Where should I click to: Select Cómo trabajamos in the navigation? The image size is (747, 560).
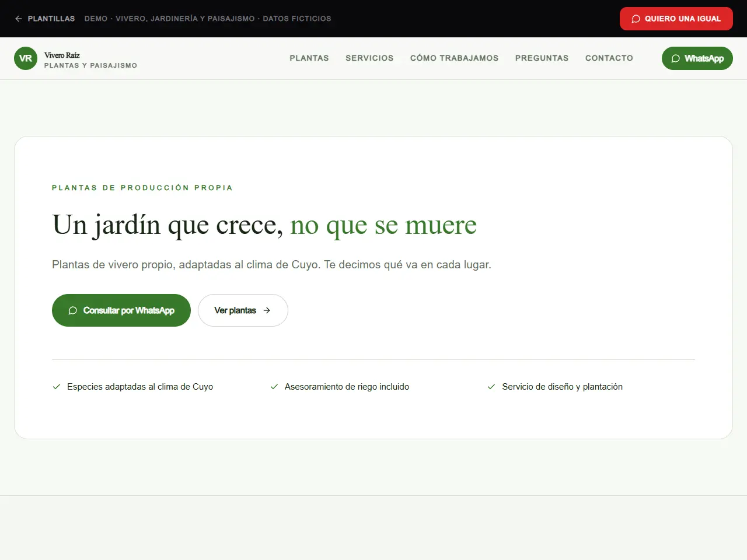[454, 58]
